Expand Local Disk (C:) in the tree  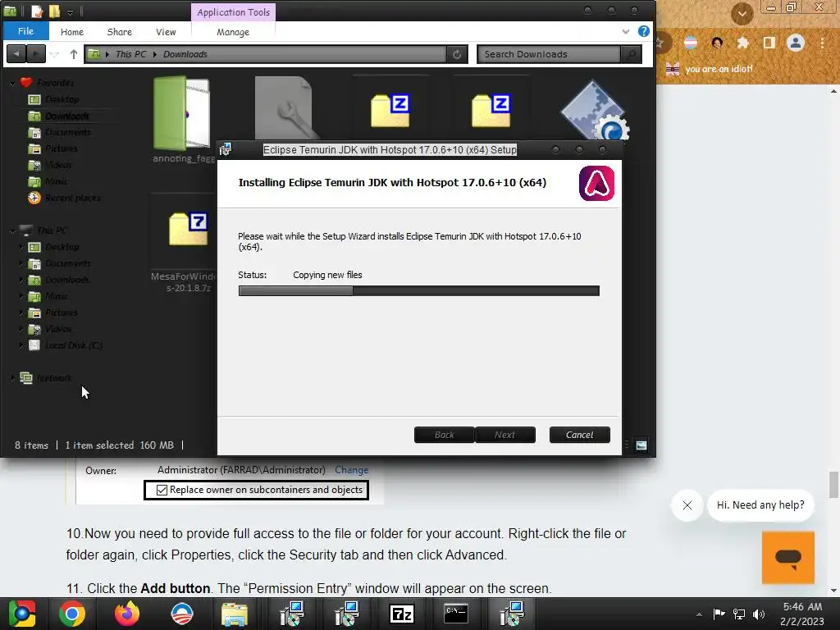(21, 345)
